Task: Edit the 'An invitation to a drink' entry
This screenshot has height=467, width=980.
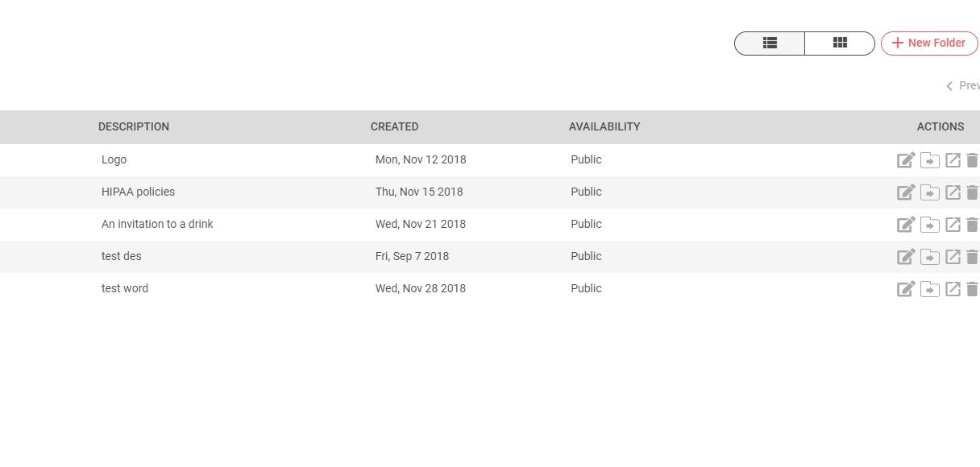Action: [x=906, y=225]
